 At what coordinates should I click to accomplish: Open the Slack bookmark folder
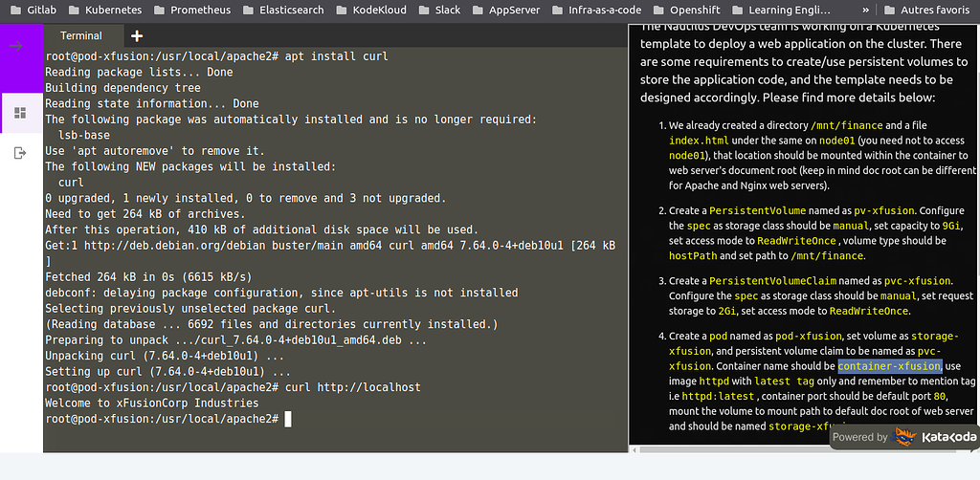(x=439, y=10)
